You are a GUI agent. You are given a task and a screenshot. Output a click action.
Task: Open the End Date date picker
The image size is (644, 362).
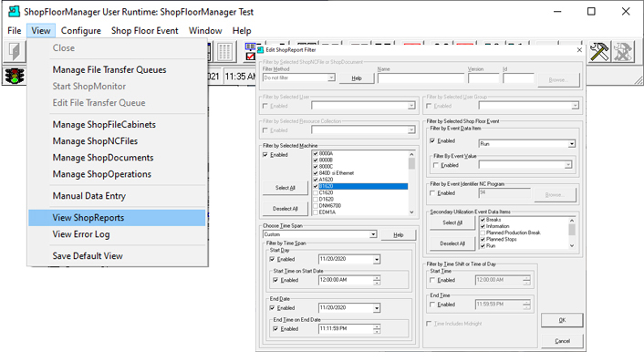pyautogui.click(x=377, y=308)
